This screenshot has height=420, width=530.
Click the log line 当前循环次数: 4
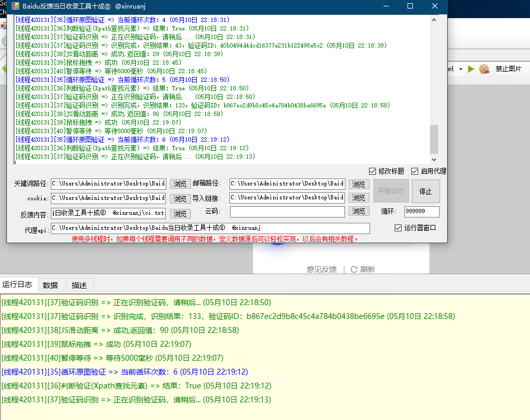pyautogui.click(x=122, y=20)
